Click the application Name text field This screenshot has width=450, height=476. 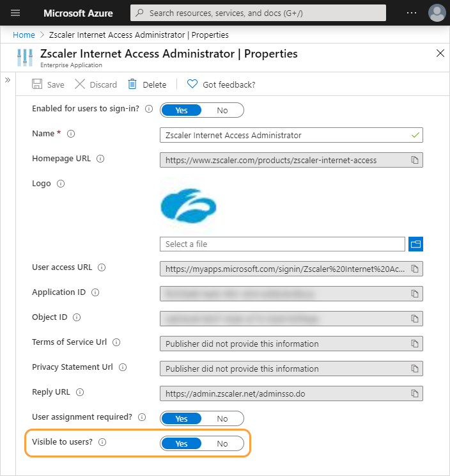(284, 135)
